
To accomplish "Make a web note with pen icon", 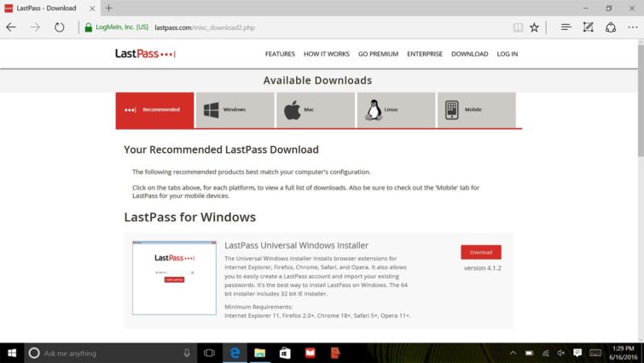I will [x=589, y=27].
